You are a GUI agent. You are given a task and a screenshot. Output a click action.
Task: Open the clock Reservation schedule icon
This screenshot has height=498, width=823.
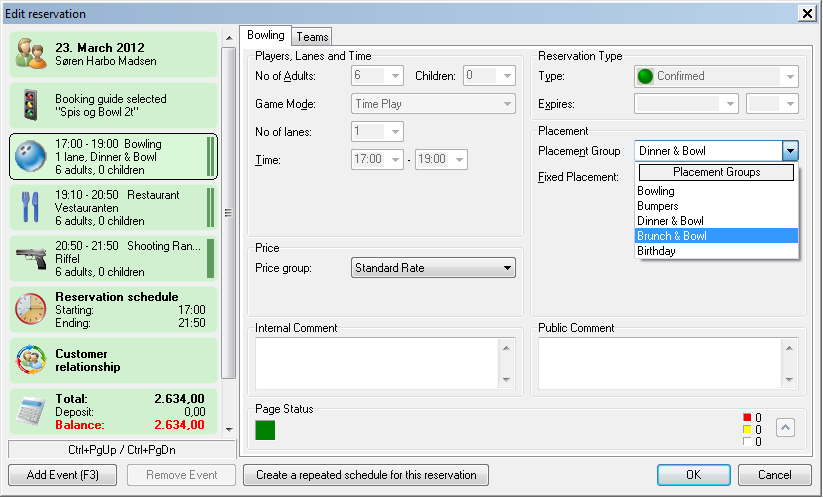pyautogui.click(x=31, y=309)
